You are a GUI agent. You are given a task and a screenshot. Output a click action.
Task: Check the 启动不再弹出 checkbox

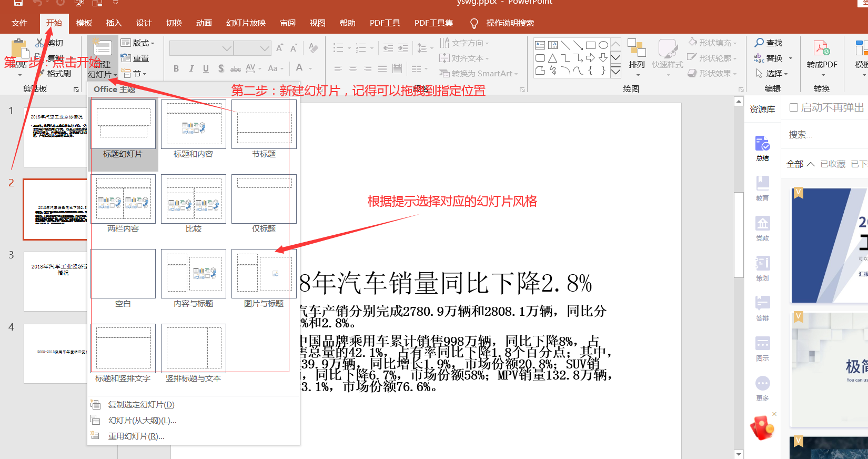click(794, 107)
